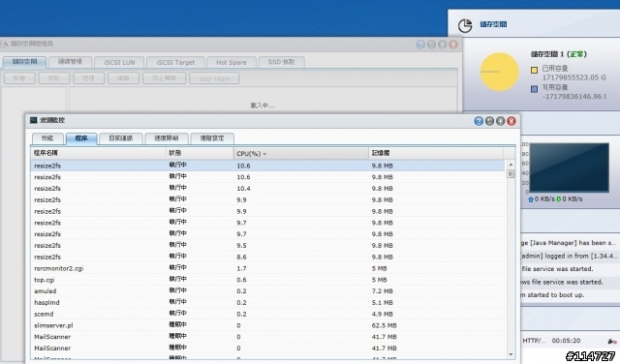Click the network traffic graph

click(569, 168)
